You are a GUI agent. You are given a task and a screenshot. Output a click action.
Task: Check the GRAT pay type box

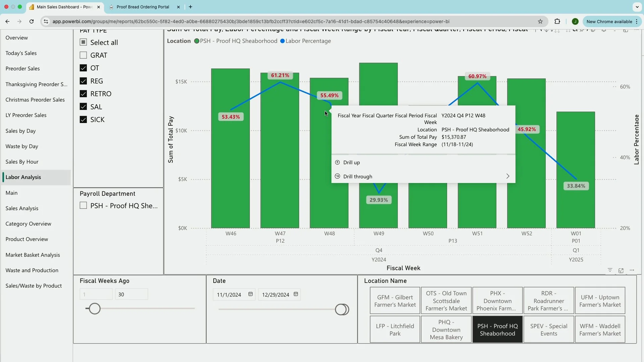83,55
